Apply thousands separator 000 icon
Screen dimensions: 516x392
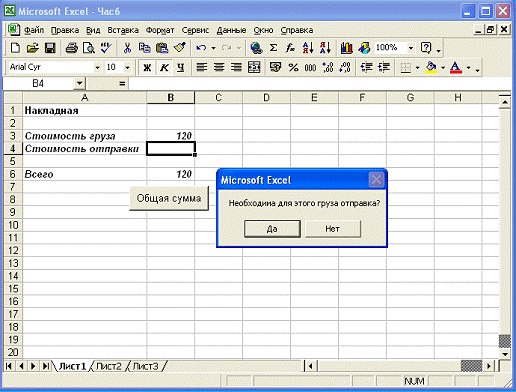click(310, 67)
